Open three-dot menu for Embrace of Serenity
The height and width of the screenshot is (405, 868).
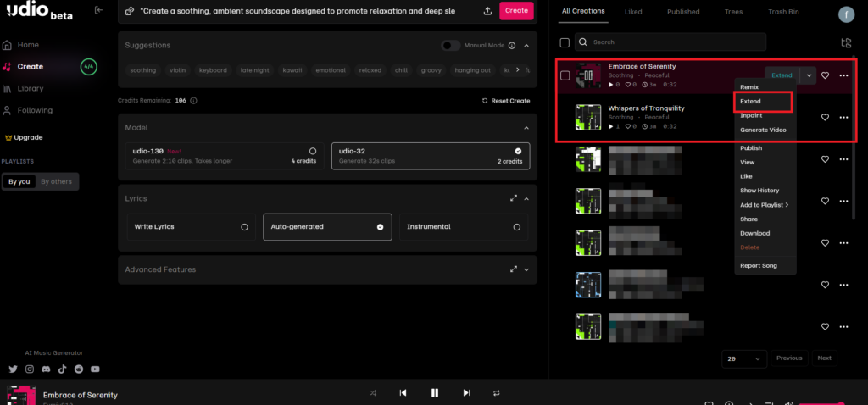[843, 75]
